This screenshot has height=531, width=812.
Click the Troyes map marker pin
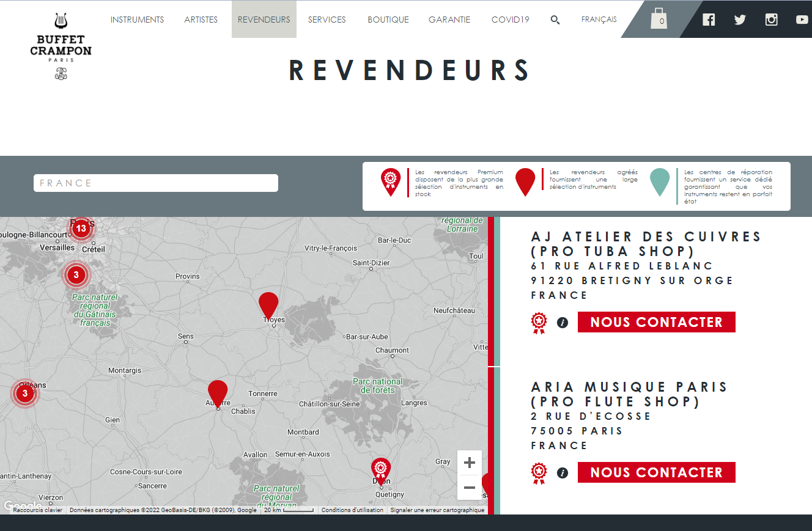pyautogui.click(x=268, y=304)
